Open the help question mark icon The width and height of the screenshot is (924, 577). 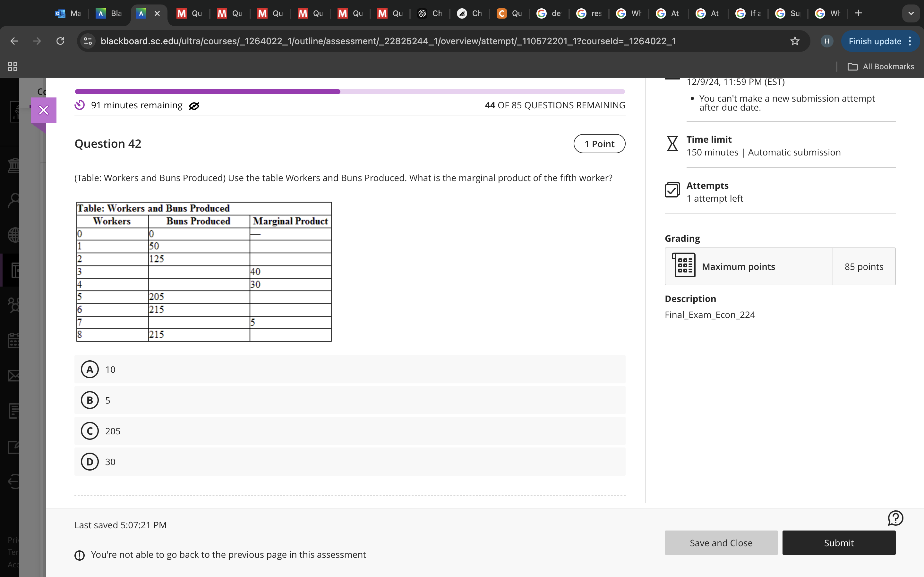pyautogui.click(x=895, y=518)
